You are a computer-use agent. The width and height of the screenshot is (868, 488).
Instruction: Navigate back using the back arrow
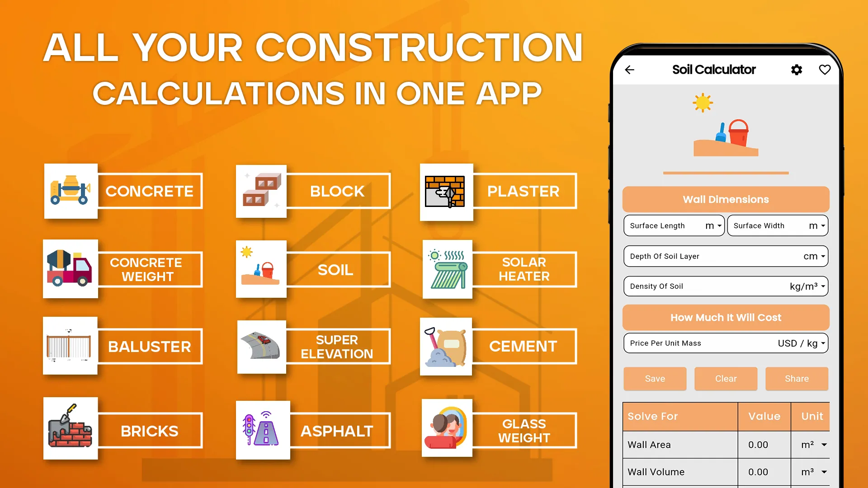630,70
